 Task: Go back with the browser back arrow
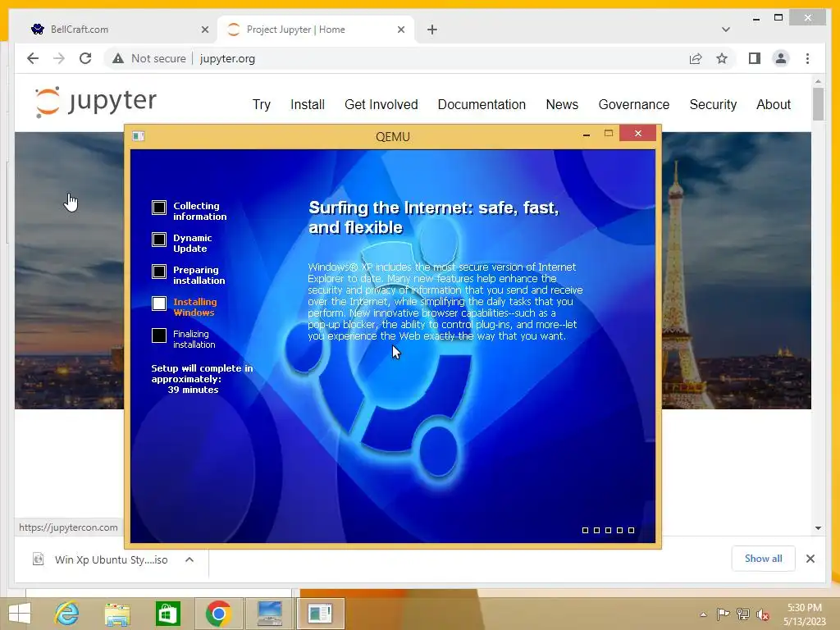[33, 58]
